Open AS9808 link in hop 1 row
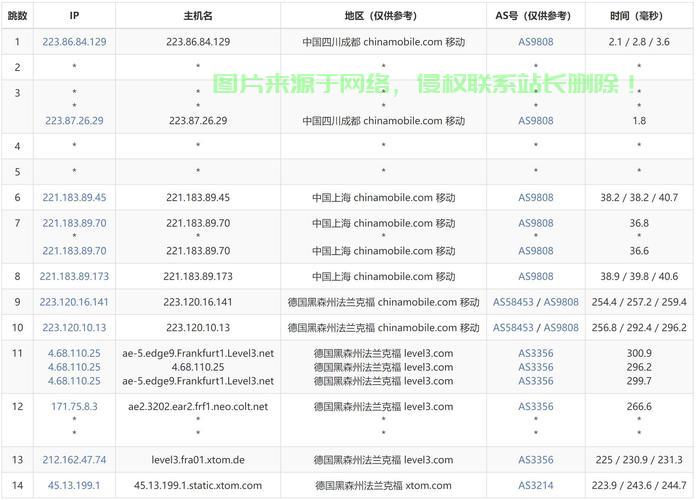 (x=535, y=42)
